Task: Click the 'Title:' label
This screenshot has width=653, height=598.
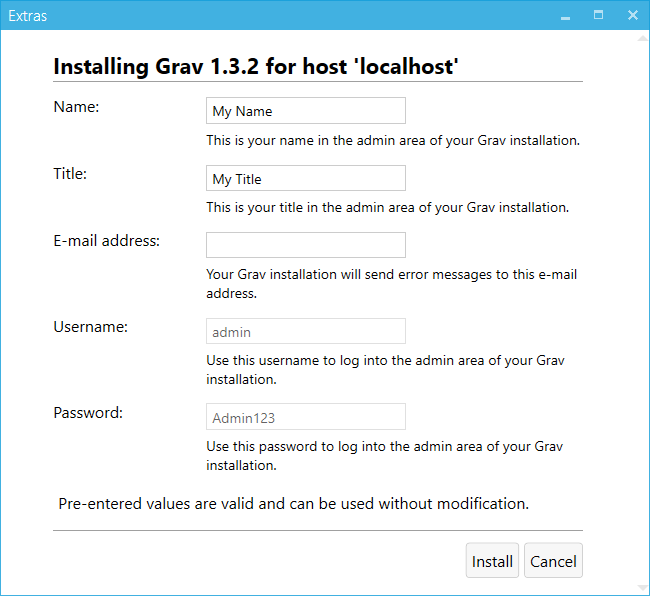Action: point(70,174)
